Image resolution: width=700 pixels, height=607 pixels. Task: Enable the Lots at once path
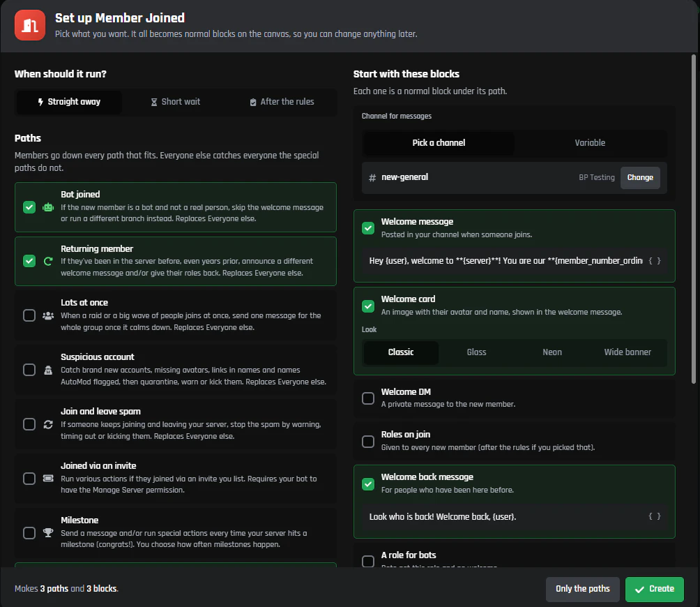pos(29,315)
